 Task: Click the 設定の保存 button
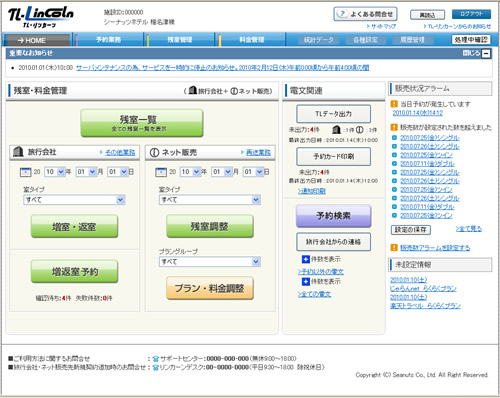point(411,230)
